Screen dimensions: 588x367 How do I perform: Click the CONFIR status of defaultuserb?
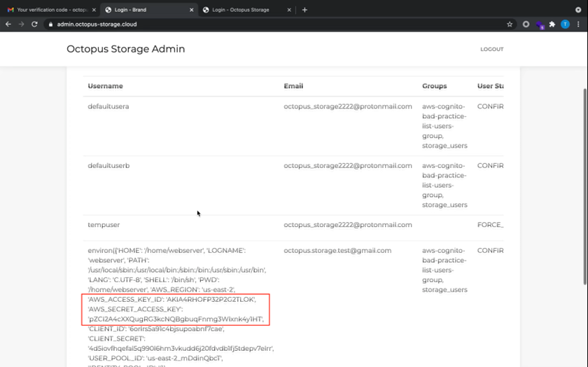pyautogui.click(x=490, y=165)
